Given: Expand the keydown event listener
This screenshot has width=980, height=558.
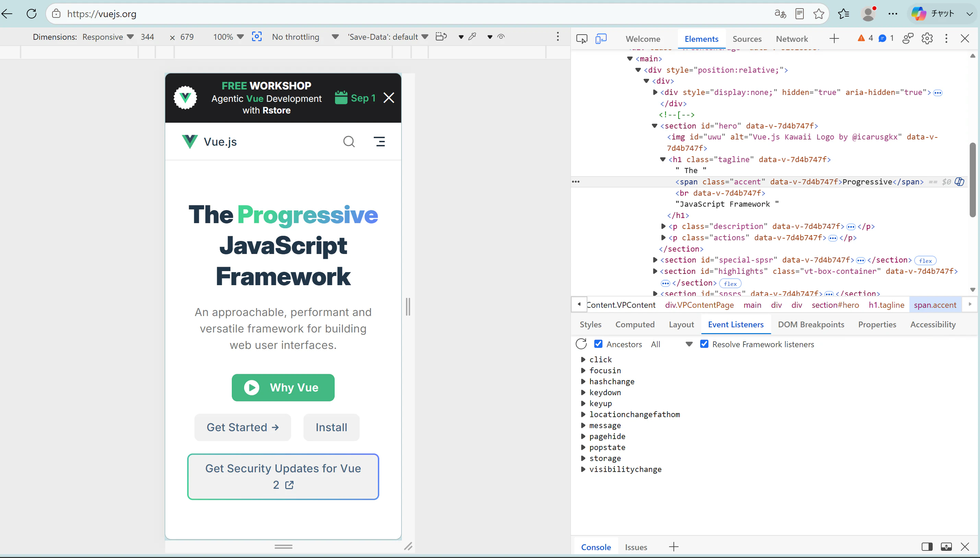Looking at the screenshot, I should [x=583, y=392].
